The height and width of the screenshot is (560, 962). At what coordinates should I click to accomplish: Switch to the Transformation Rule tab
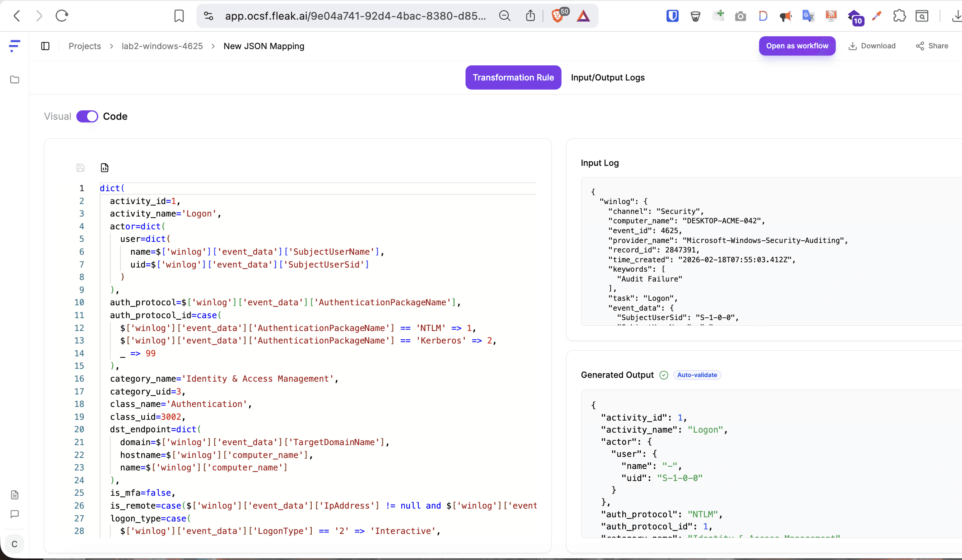click(513, 77)
